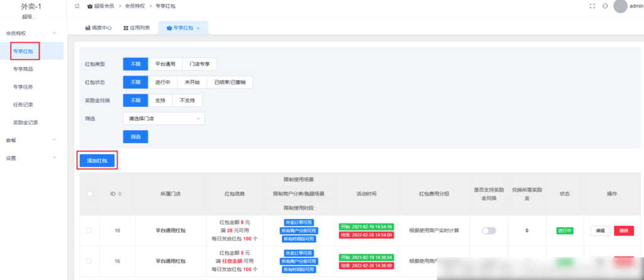644x280 pixels.
Task: Click 满 任意金额 可用 text
Action: 235,261
